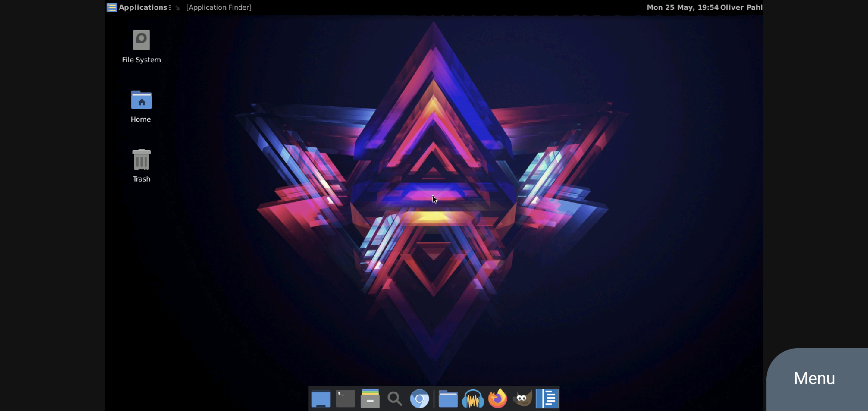Open the blue folder in dock
The image size is (868, 411).
tap(448, 399)
